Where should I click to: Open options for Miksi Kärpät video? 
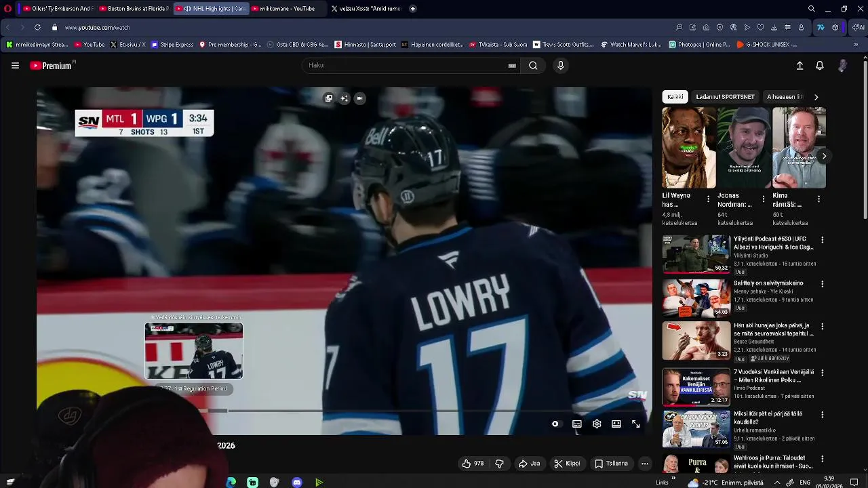823,414
